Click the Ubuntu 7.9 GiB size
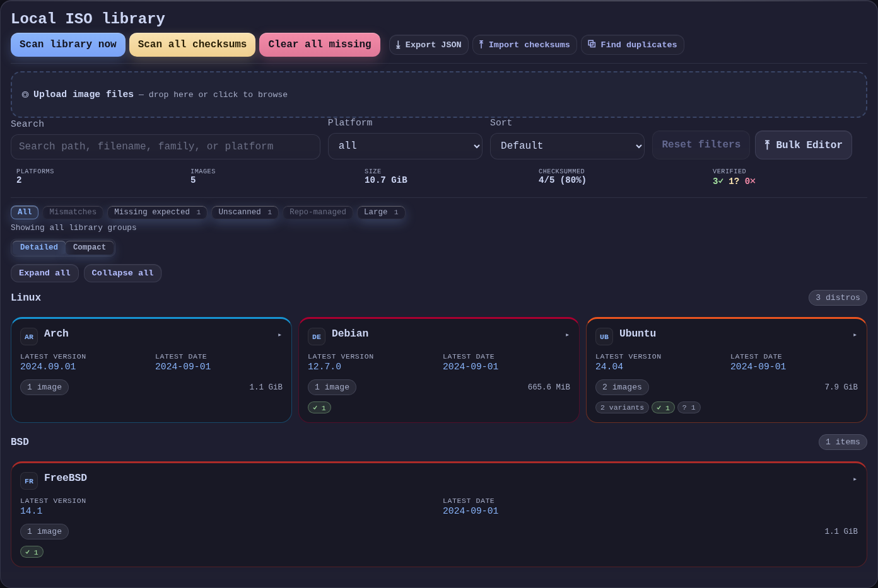Image resolution: width=878 pixels, height=588 pixels. click(x=841, y=388)
